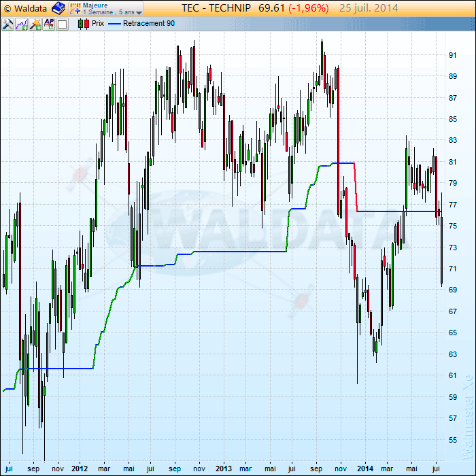The width and height of the screenshot is (476, 476).
Task: Open the A-Z dictionary book icon
Action: [x=58, y=8]
